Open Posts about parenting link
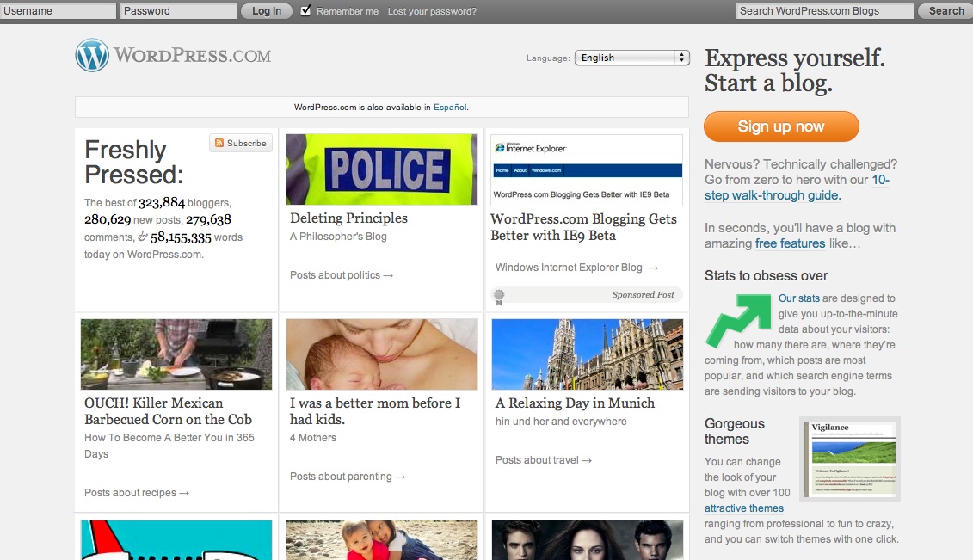The width and height of the screenshot is (973, 560). point(348,477)
